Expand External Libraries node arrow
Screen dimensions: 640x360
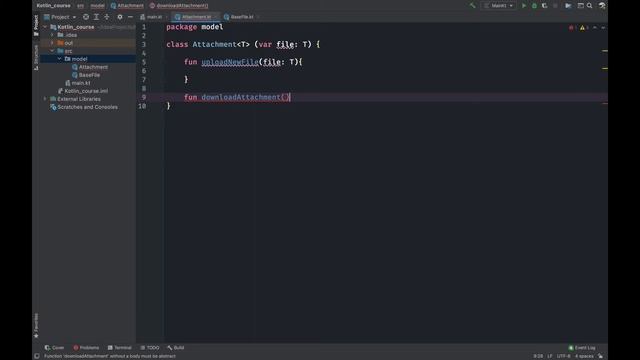point(45,99)
